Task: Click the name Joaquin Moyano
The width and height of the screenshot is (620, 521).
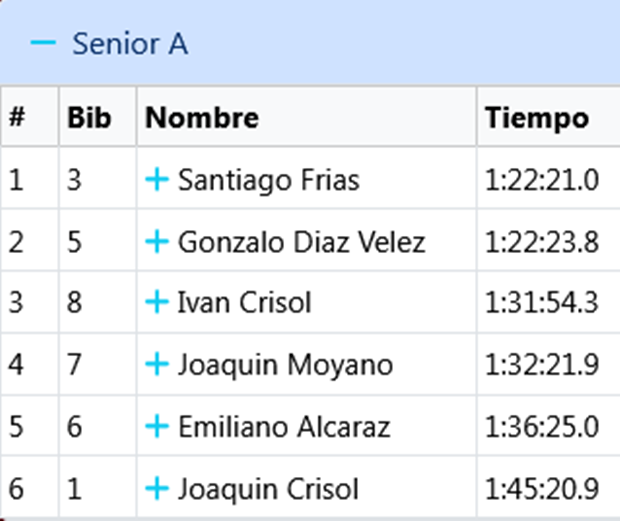Action: click(x=285, y=365)
